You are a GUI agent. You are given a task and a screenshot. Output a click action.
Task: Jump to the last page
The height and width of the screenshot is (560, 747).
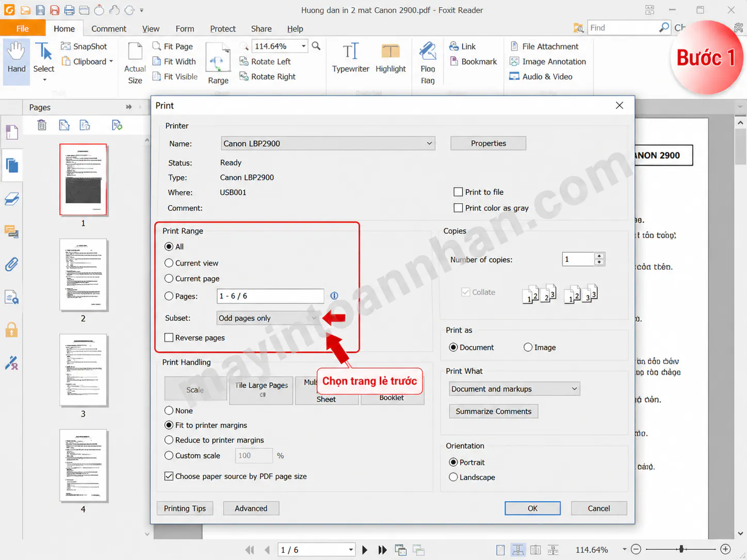pos(382,550)
